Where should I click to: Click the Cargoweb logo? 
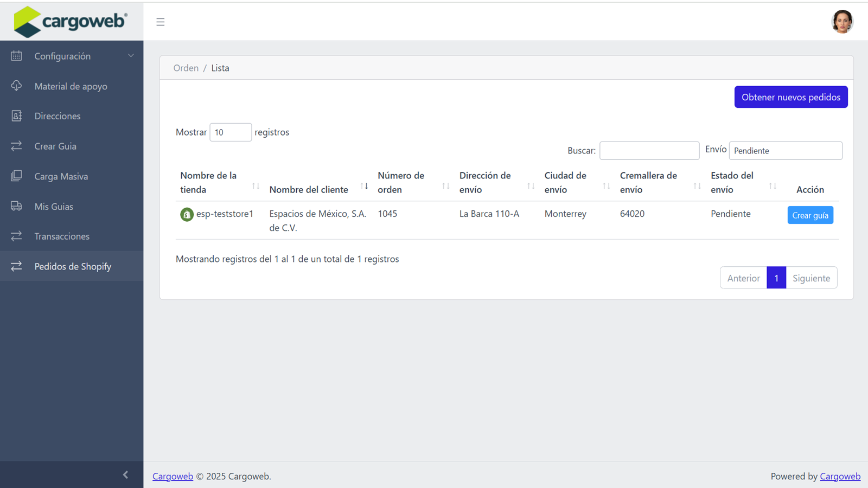tap(71, 22)
